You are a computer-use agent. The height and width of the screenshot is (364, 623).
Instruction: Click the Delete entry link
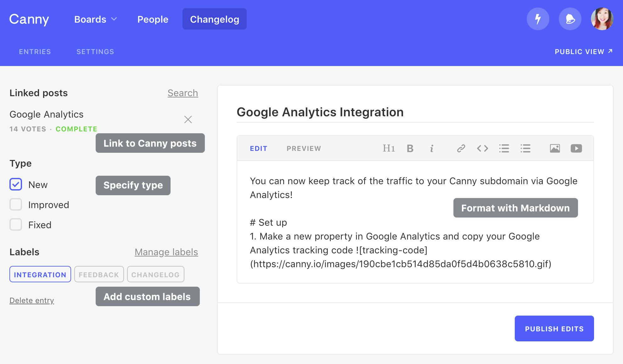pos(32,301)
